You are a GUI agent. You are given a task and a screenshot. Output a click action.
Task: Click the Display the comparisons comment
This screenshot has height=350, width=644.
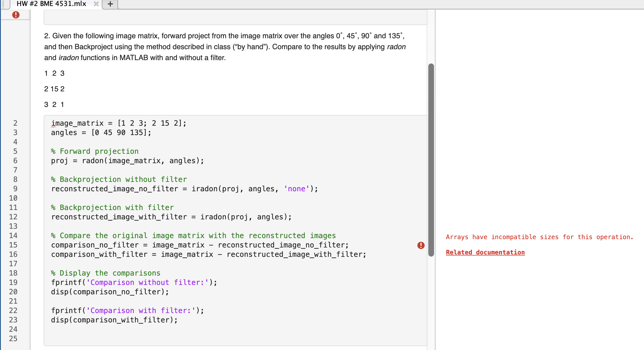[x=106, y=273]
